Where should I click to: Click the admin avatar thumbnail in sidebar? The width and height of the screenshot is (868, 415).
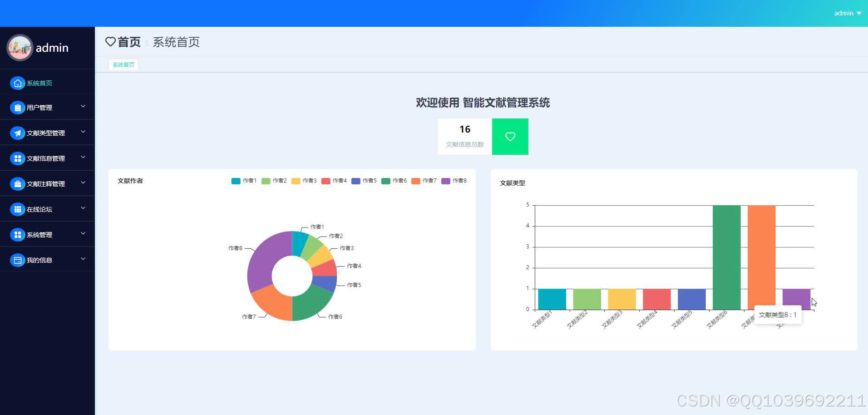[x=20, y=47]
